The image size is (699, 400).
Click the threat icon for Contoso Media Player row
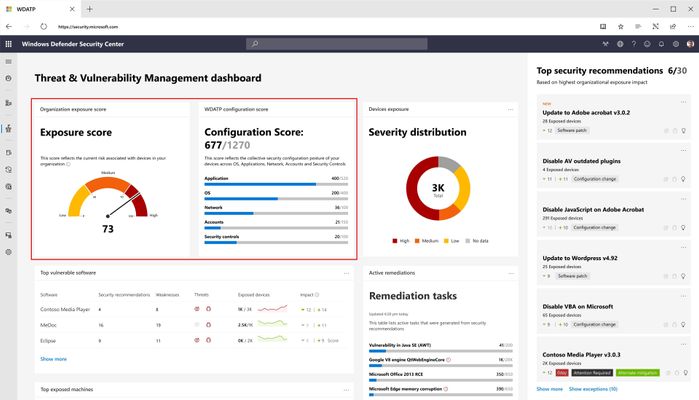(197, 309)
